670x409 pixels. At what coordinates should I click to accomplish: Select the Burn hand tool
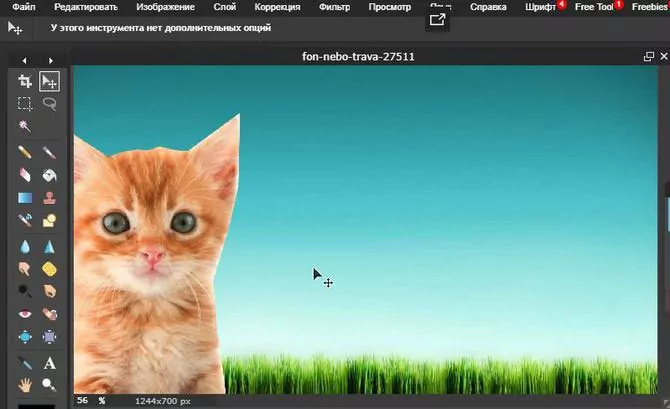coord(50,291)
